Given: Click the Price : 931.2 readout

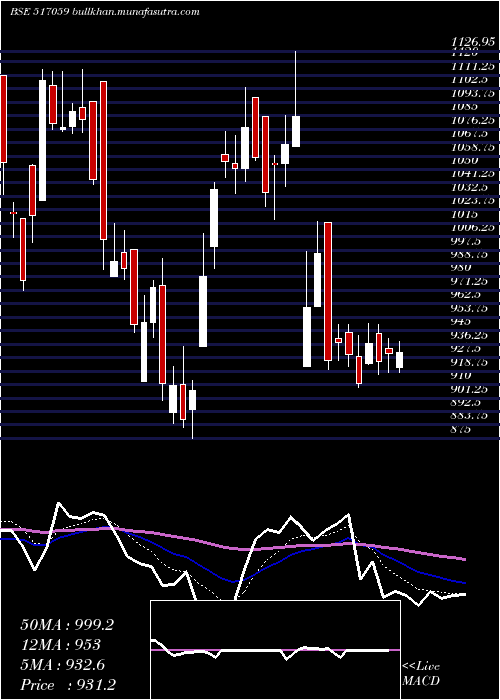Looking at the screenshot, I should click(70, 685).
